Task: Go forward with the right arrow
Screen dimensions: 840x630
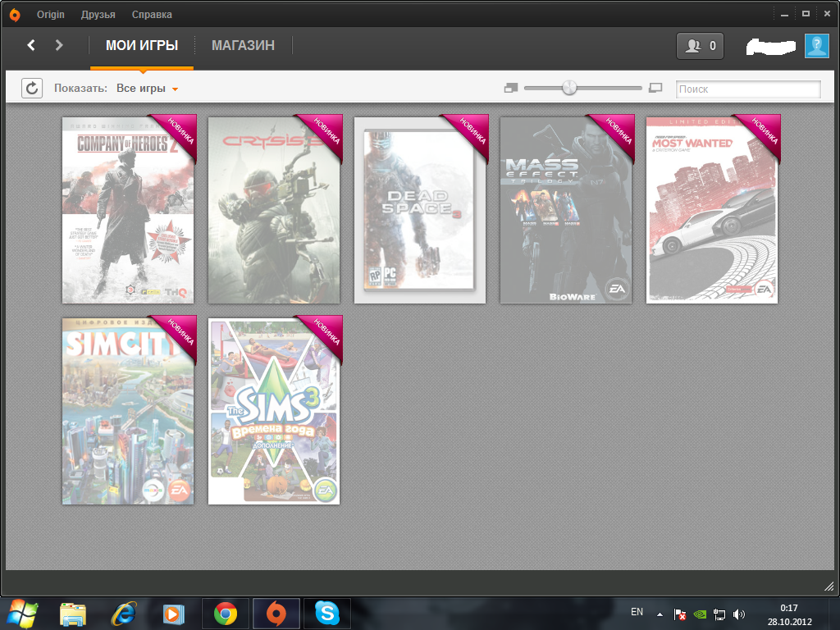Action: click(59, 46)
